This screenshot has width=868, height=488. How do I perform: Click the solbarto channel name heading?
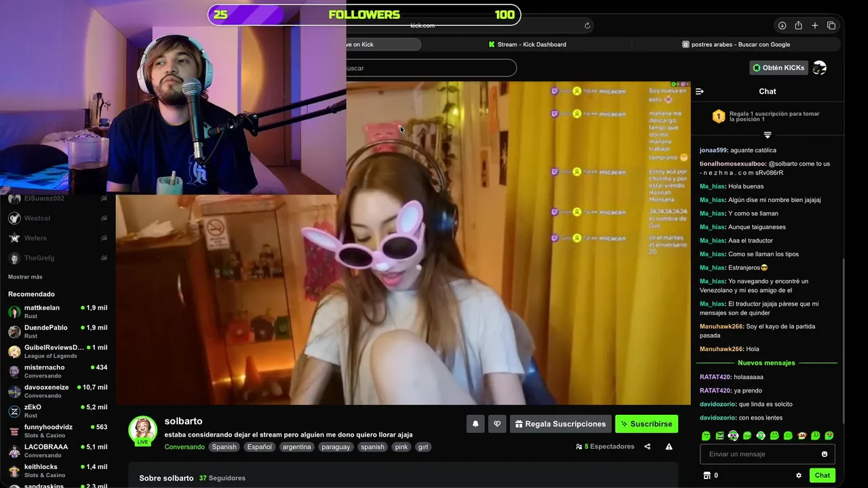point(183,421)
